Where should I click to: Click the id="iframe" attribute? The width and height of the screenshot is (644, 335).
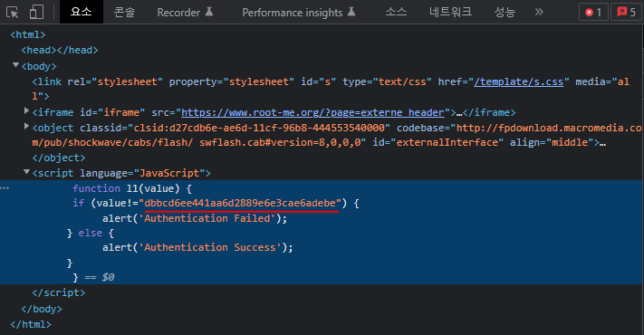tap(112, 112)
